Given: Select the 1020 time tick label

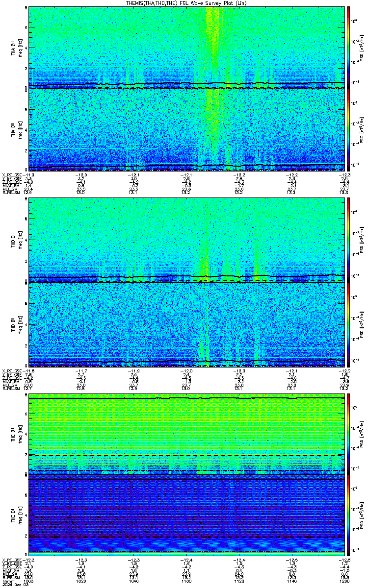Looking at the screenshot, I should [x=81, y=581].
